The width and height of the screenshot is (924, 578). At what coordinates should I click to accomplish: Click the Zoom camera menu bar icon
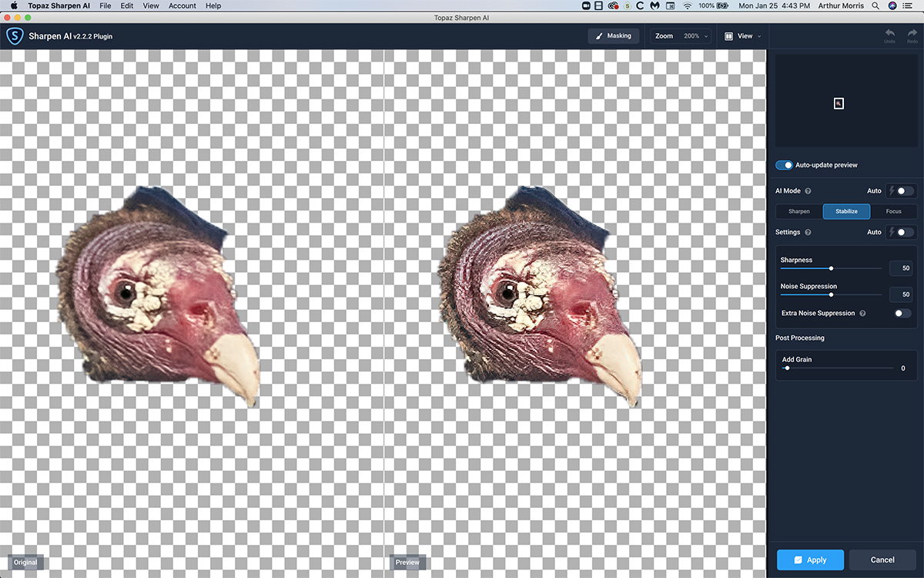[x=585, y=5]
